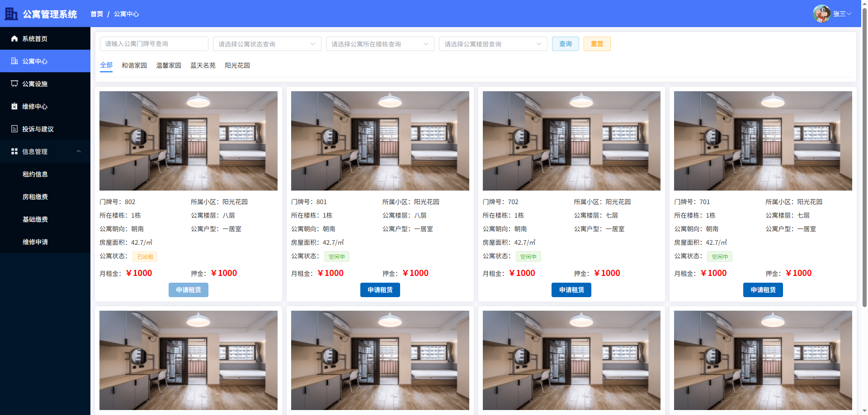Image resolution: width=868 pixels, height=415 pixels.
Task: Click the monthly rent ¥1000 of apartment 802
Action: click(x=139, y=273)
